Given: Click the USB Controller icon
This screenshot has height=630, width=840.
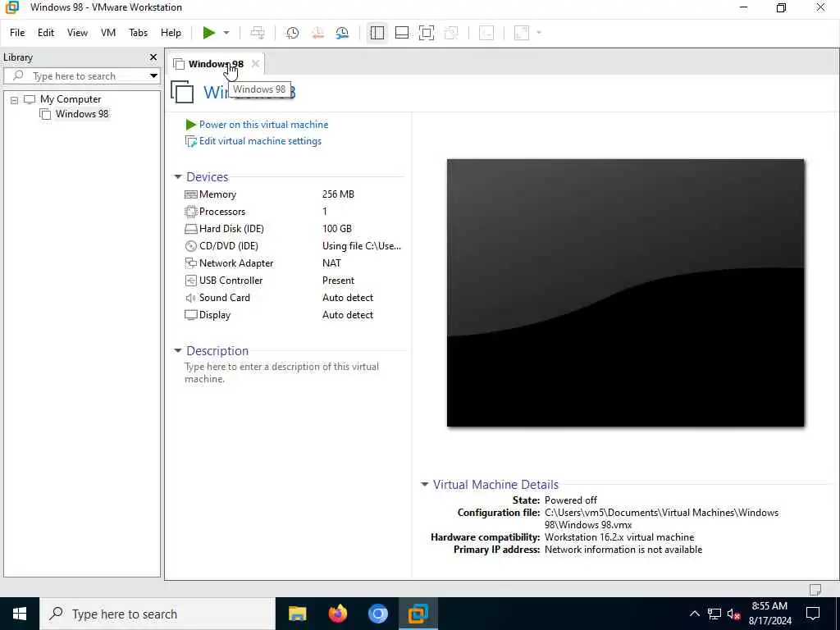Looking at the screenshot, I should tap(190, 281).
